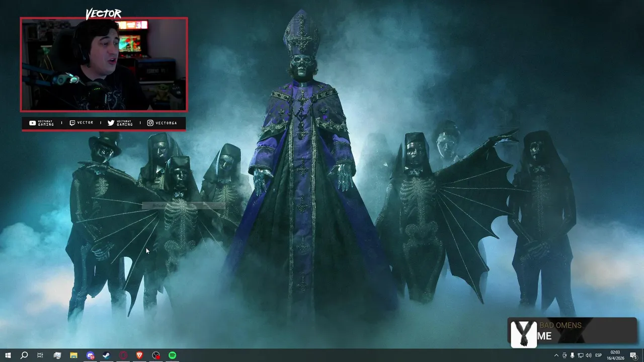Viewport: 644px width, 362px height.
Task: Open Task View on the taskbar
Action: click(40, 355)
